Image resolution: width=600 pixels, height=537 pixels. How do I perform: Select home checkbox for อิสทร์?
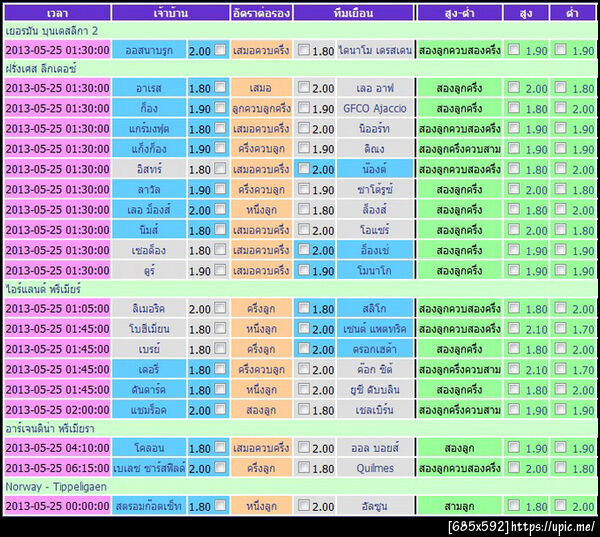[220, 168]
